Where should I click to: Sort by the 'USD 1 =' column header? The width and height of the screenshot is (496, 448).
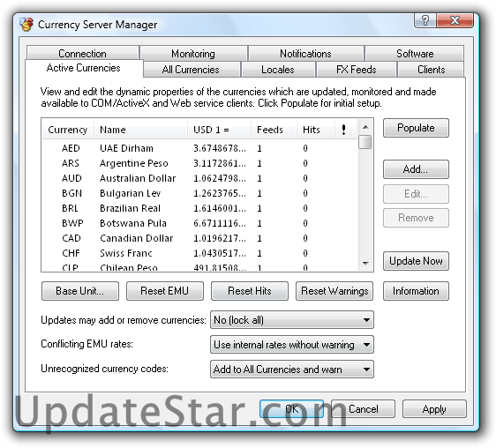[220, 130]
